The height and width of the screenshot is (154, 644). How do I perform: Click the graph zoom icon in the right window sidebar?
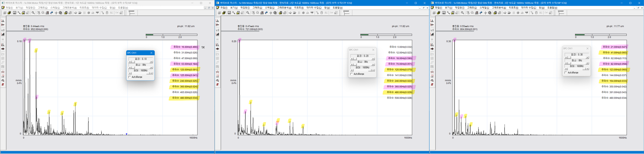point(432,45)
